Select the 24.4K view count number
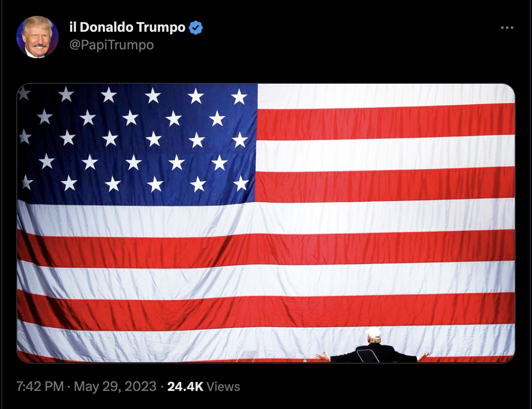Image resolution: width=532 pixels, height=409 pixels. pyautogui.click(x=185, y=387)
